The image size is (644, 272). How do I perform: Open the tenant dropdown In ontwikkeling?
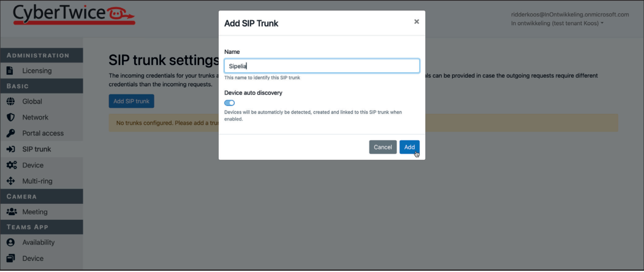click(x=558, y=23)
